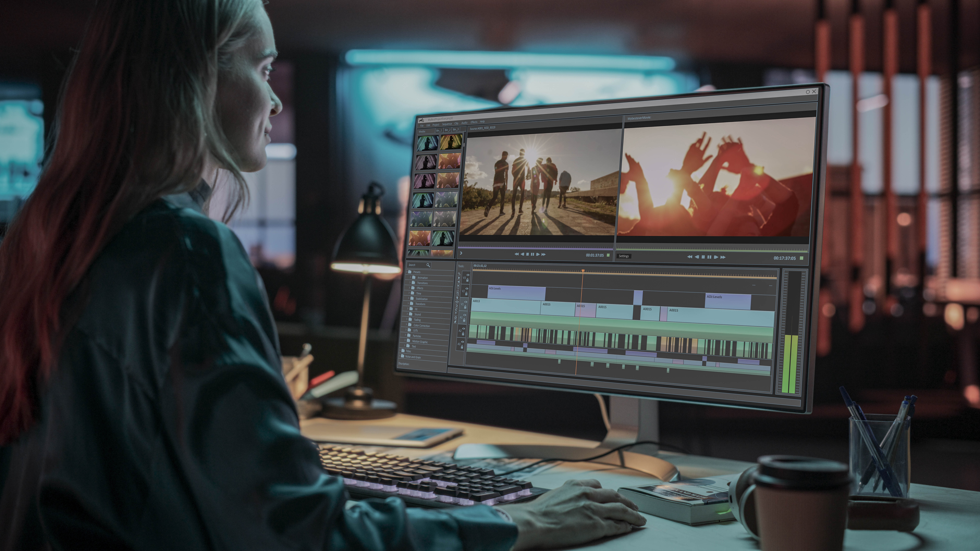
Task: Open the Sequence menu
Action: point(447,124)
